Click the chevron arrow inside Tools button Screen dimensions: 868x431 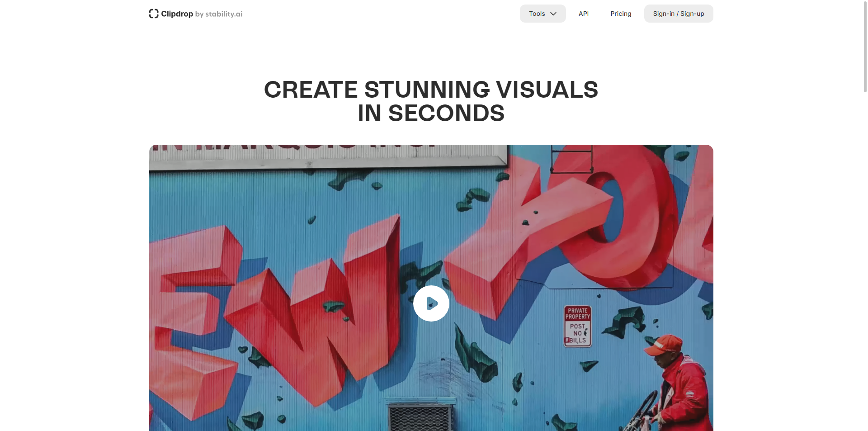553,14
